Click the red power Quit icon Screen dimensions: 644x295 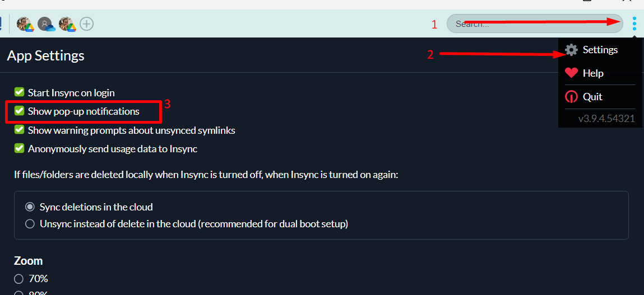click(x=571, y=97)
